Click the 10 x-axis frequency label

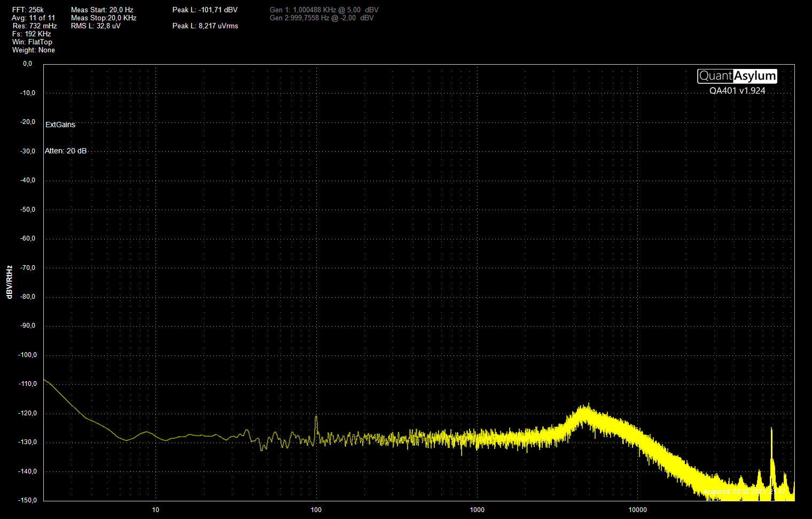point(155,510)
